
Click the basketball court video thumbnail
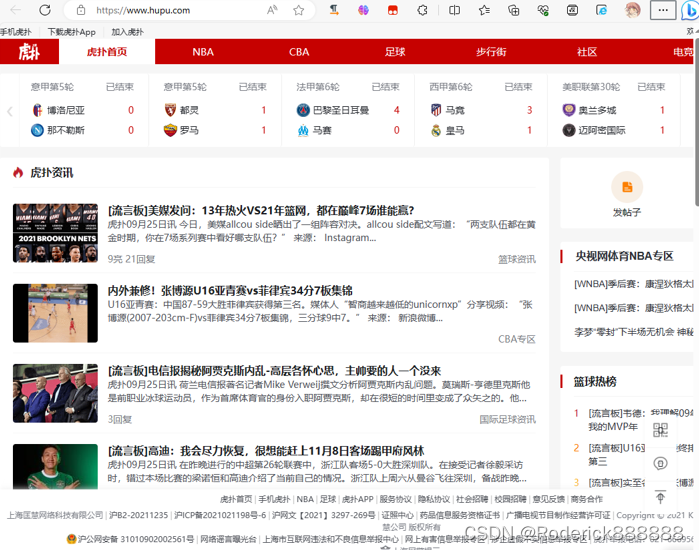click(x=55, y=313)
